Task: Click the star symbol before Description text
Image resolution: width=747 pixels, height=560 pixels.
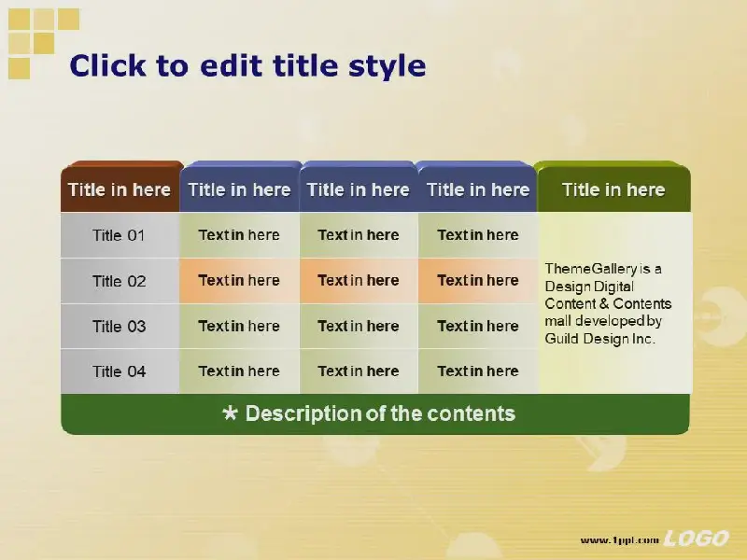Action: point(230,413)
